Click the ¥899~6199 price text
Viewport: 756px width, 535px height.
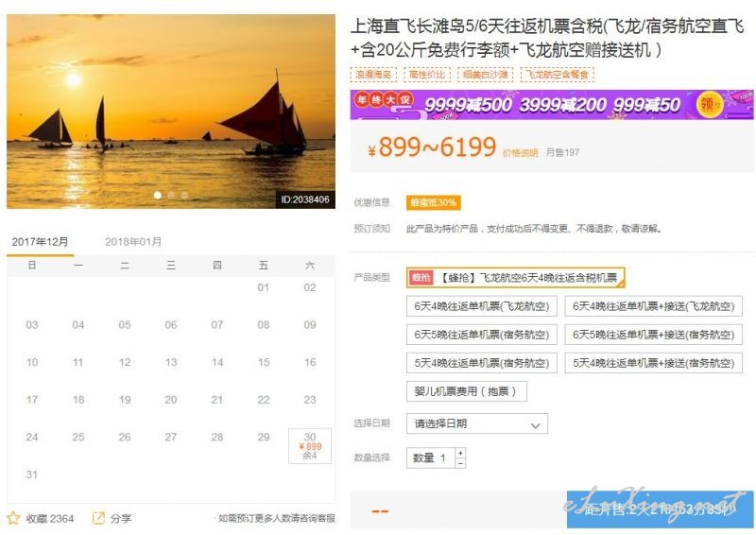[x=432, y=147]
